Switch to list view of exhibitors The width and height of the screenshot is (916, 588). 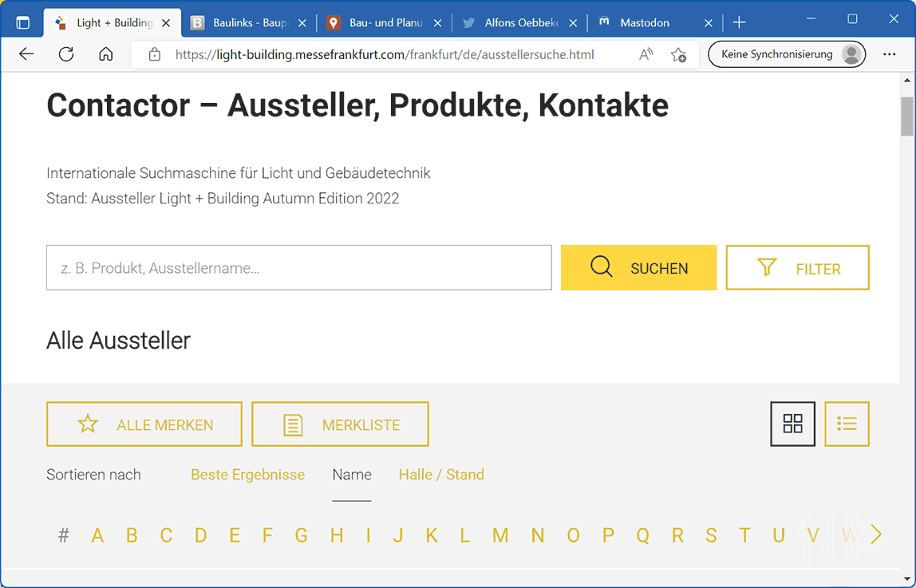[x=847, y=424]
